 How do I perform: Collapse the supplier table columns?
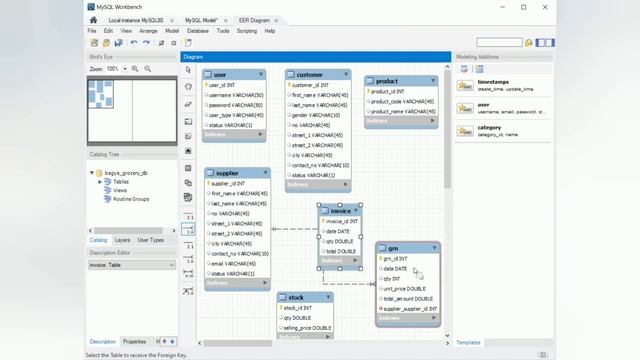(x=265, y=173)
